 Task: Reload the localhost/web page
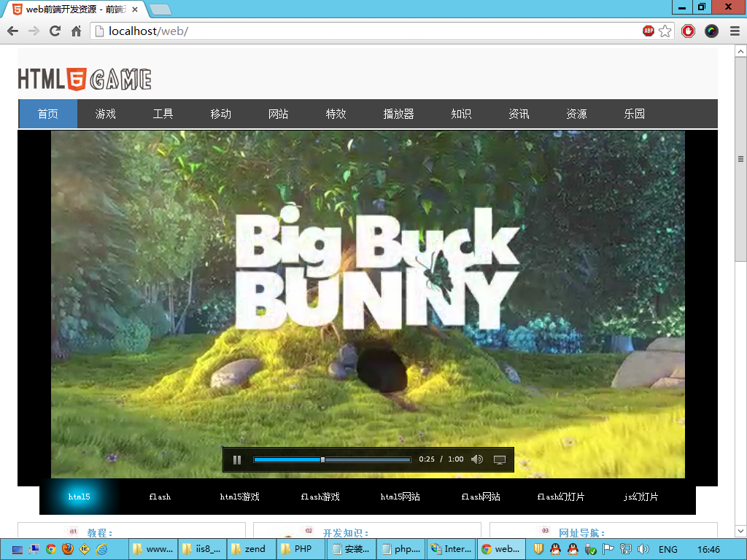(55, 31)
